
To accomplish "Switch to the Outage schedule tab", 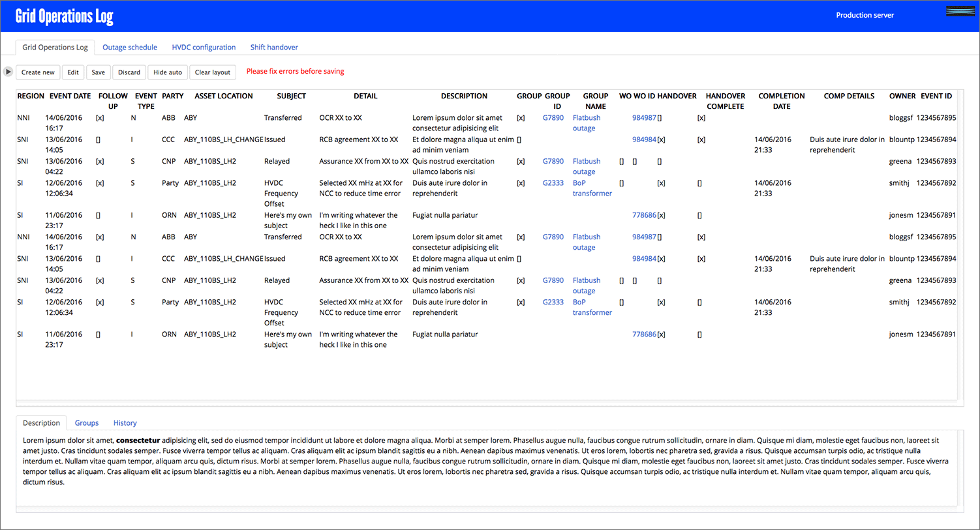I will 130,48.
